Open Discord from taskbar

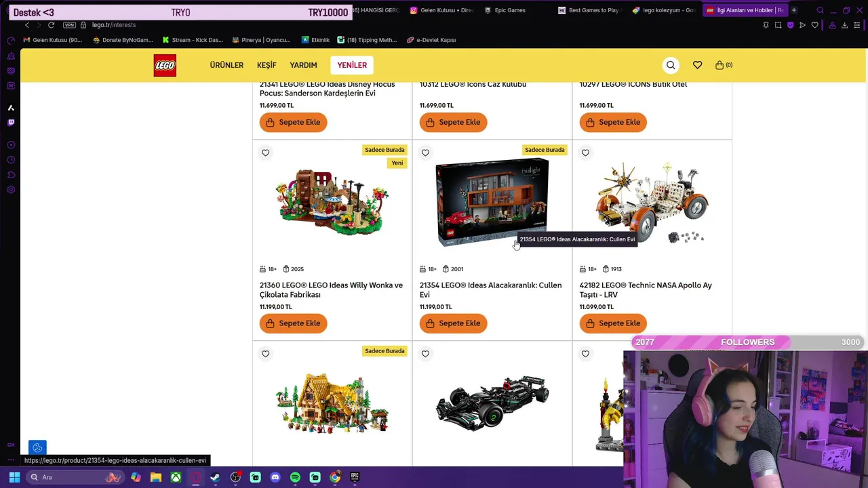click(275, 477)
